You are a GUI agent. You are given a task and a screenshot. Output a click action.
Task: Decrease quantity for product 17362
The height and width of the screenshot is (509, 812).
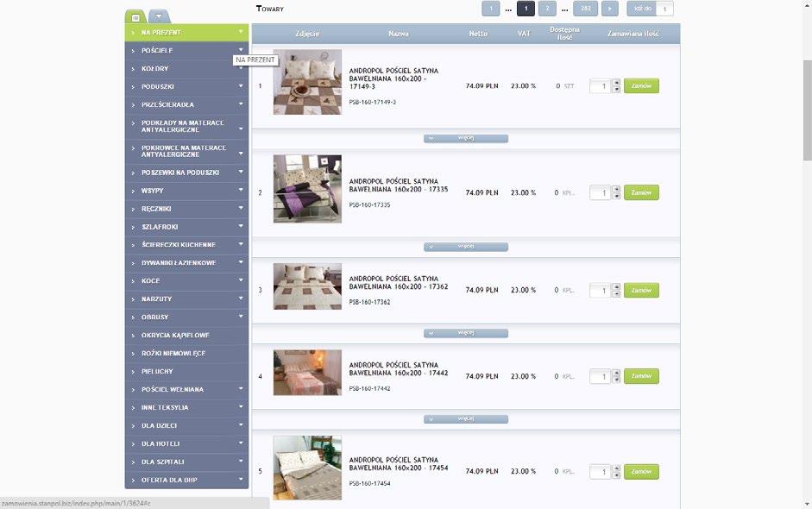(616, 294)
